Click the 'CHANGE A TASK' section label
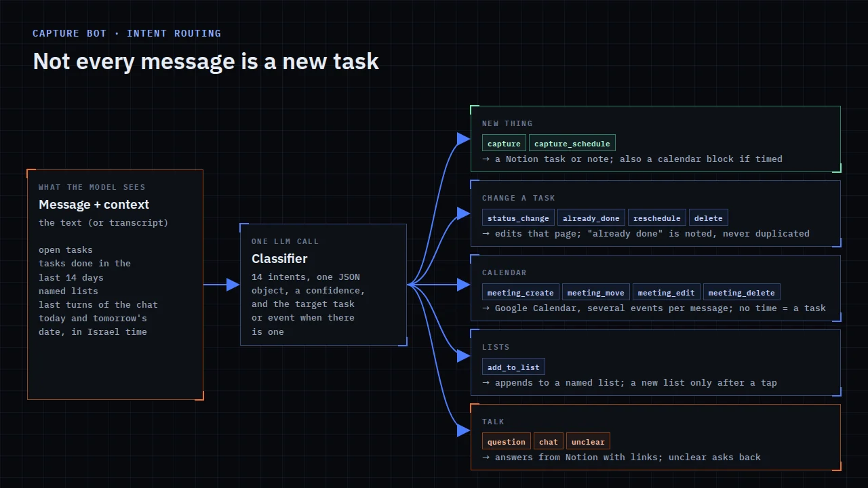 [x=519, y=198]
